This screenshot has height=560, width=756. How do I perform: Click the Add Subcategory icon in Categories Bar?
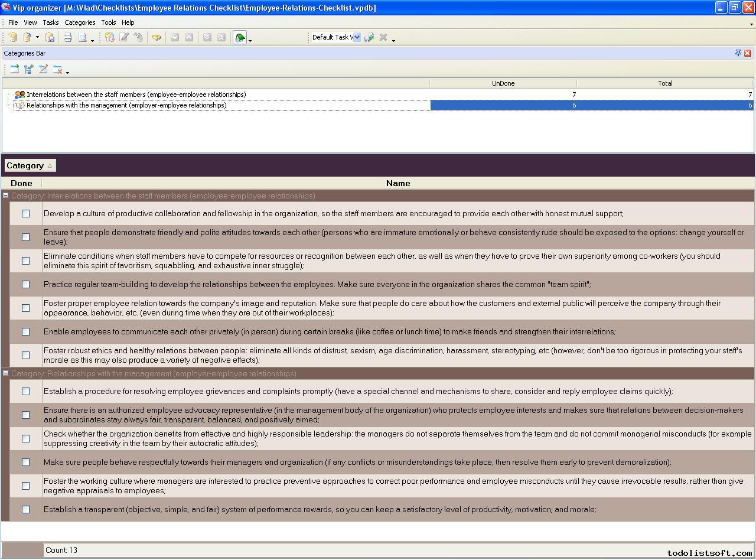pos(29,70)
